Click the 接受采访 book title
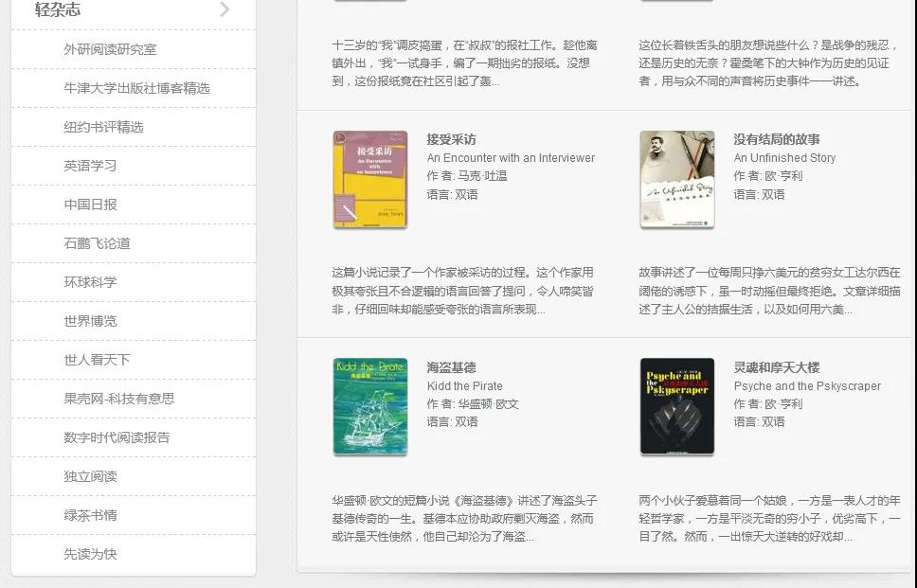 click(x=451, y=139)
